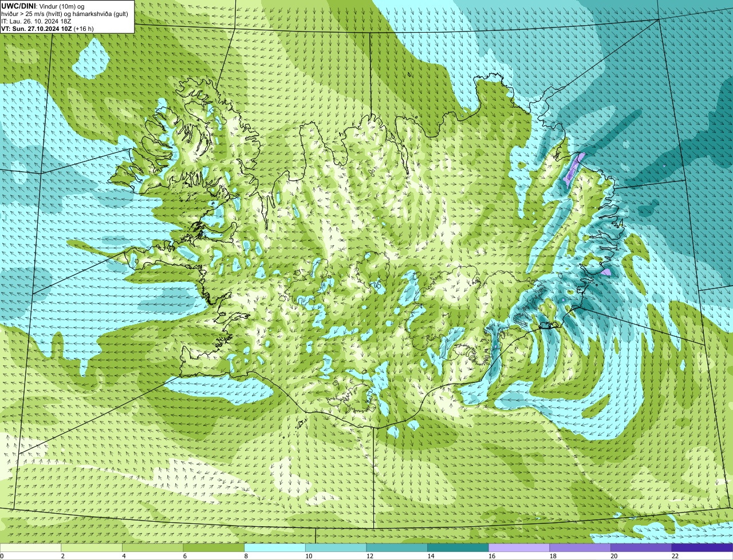Click the legend scale label "12"
This screenshot has height=560, width=733.
370,556
